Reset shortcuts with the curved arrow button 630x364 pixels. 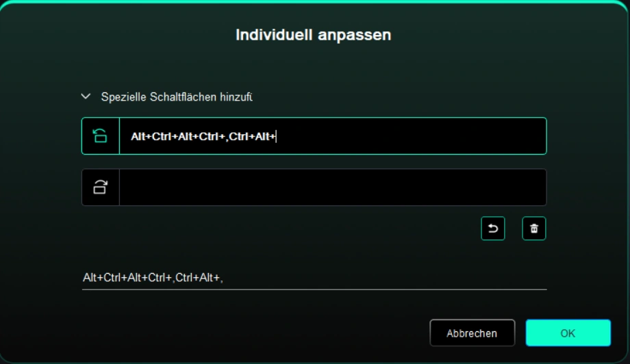[492, 229]
